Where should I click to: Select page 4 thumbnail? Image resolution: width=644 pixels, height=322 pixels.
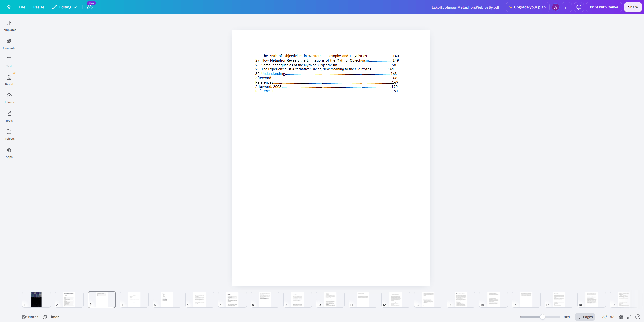click(x=134, y=300)
